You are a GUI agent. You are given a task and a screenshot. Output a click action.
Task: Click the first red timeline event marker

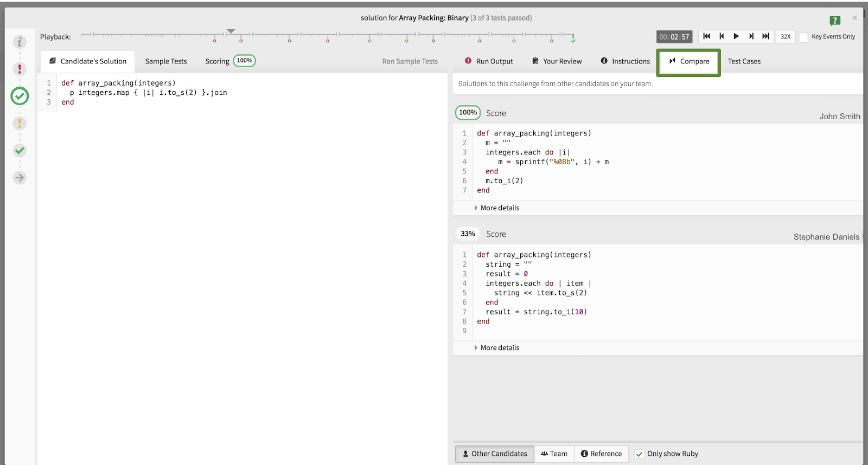215,41
